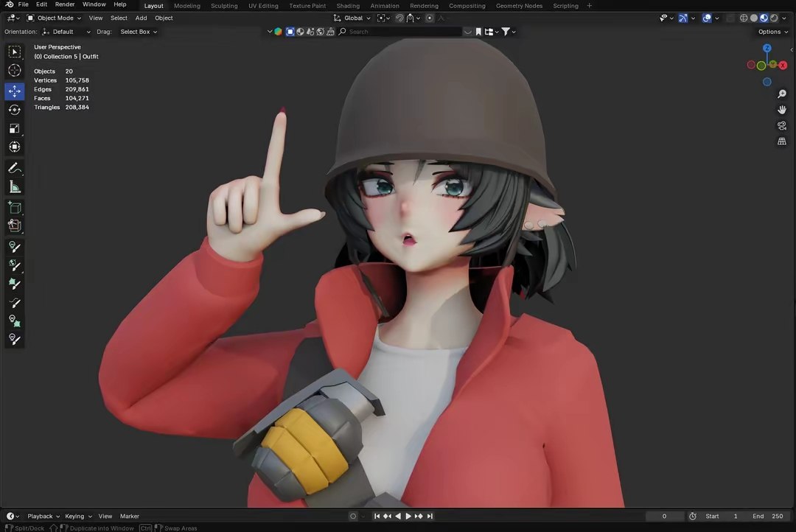Click the current frame number field
This screenshot has width=796, height=532.
click(664, 516)
